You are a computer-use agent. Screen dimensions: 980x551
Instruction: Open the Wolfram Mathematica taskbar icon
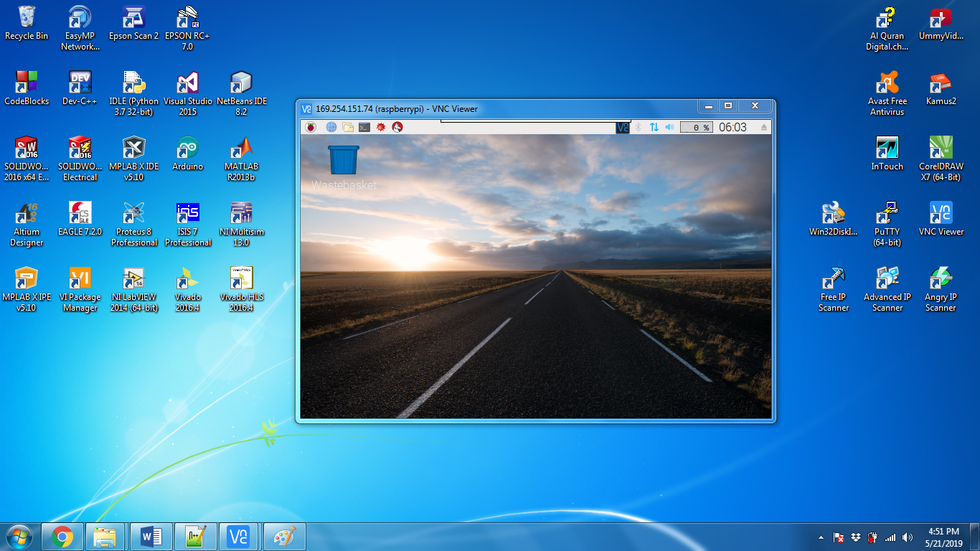[x=380, y=127]
